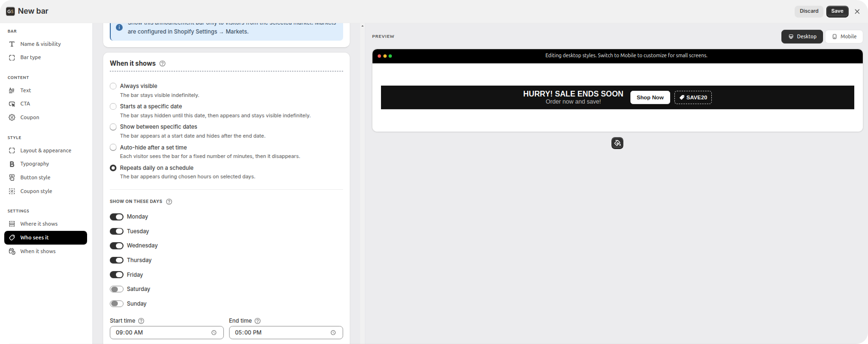868x344 pixels.
Task: Enable the Sunday toggle
Action: click(116, 304)
